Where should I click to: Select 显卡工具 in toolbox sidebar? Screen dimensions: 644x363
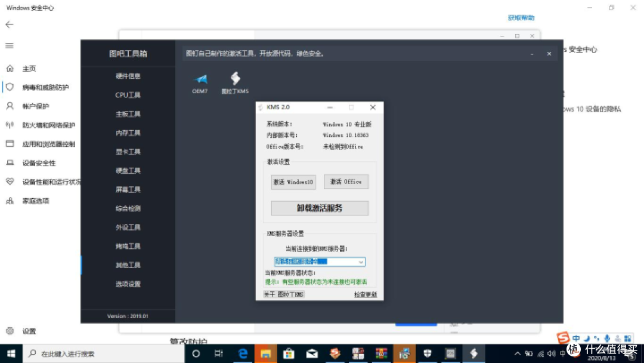pyautogui.click(x=128, y=152)
